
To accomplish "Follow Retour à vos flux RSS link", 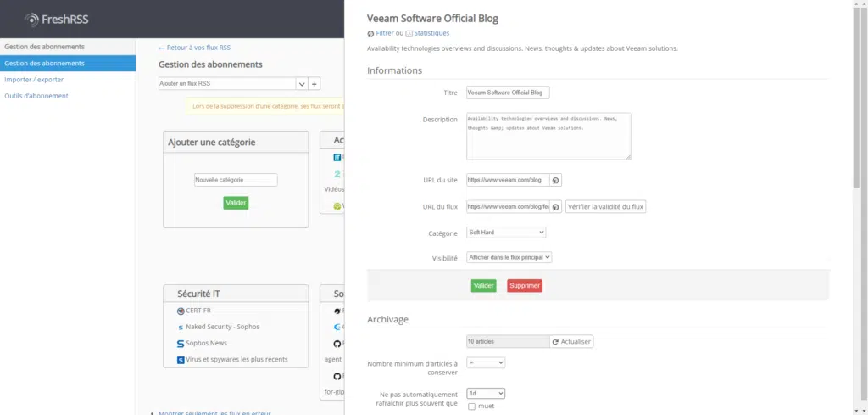I will [x=194, y=48].
